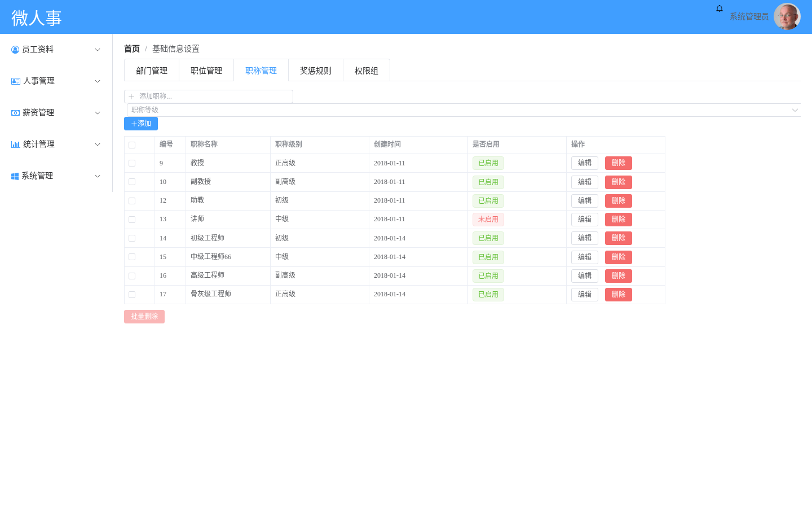Open the 权限组 tab

(367, 71)
